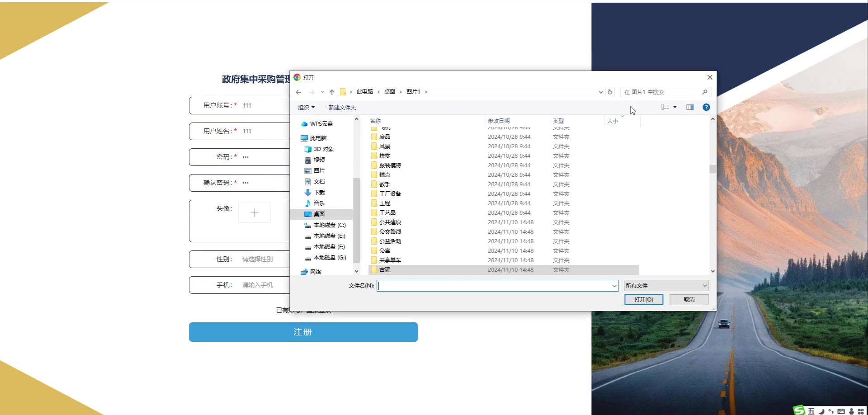Expand the chevron after 此电脑 in address bar
Image resolution: width=868 pixels, height=415 pixels.
pyautogui.click(x=378, y=92)
